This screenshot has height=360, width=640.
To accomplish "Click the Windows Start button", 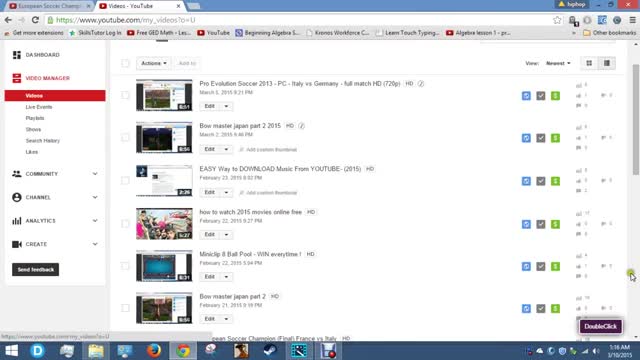I will (11, 351).
